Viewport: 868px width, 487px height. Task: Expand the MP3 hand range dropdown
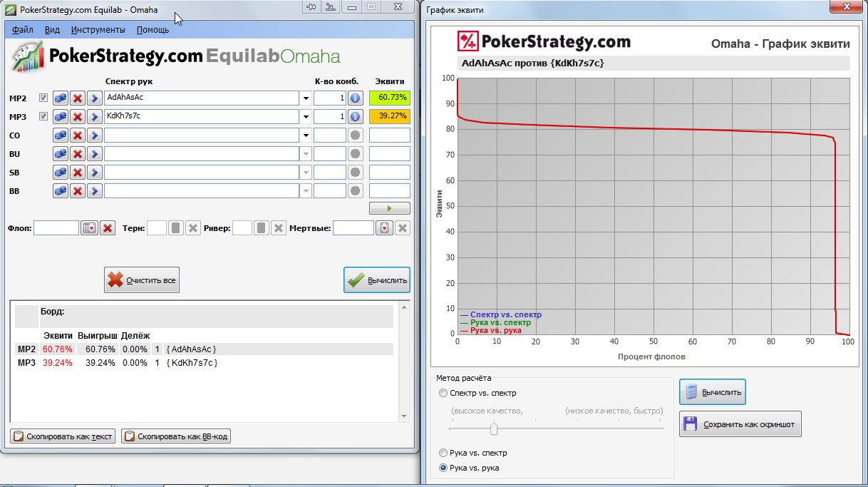tap(306, 116)
